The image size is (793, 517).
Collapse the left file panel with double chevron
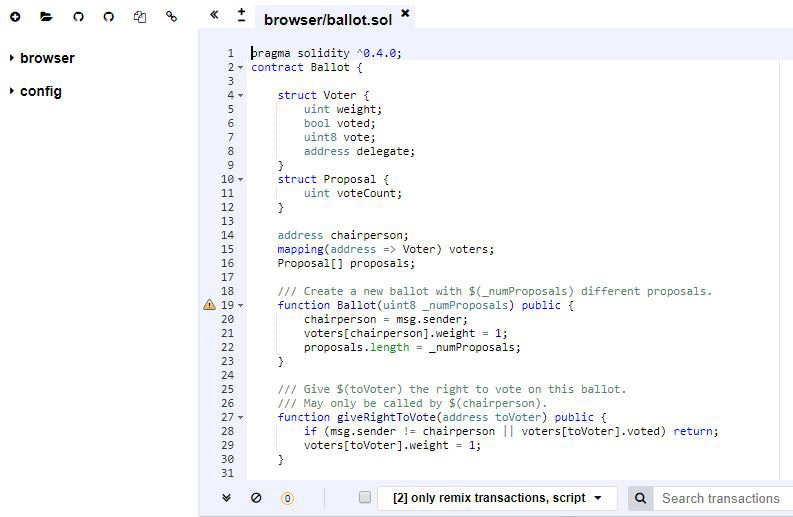tap(214, 15)
